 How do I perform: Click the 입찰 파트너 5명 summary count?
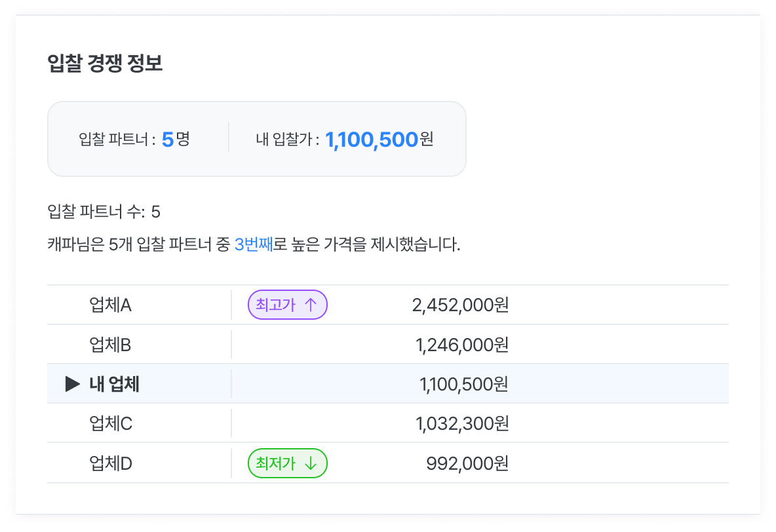(x=175, y=139)
